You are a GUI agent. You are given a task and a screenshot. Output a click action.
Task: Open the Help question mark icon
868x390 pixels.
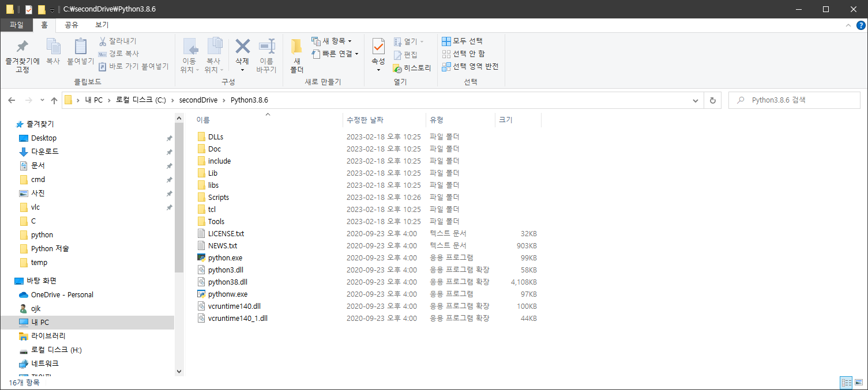[x=860, y=25]
